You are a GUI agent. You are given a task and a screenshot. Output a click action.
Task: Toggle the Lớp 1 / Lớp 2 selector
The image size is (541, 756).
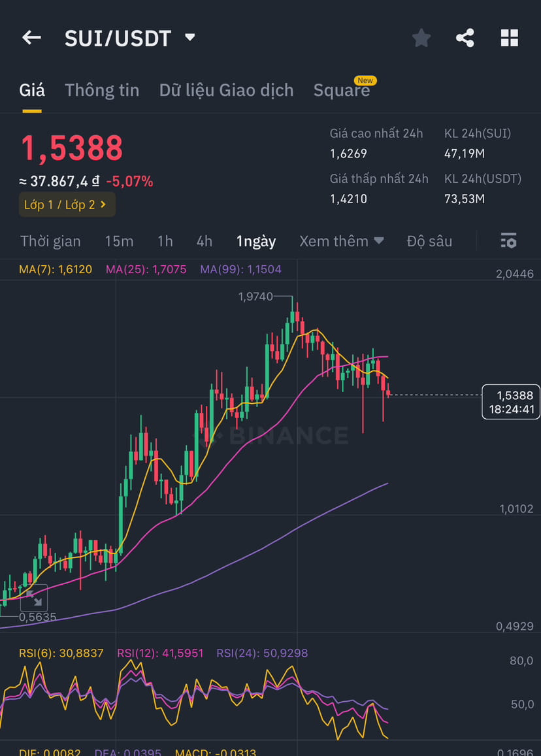click(x=67, y=205)
